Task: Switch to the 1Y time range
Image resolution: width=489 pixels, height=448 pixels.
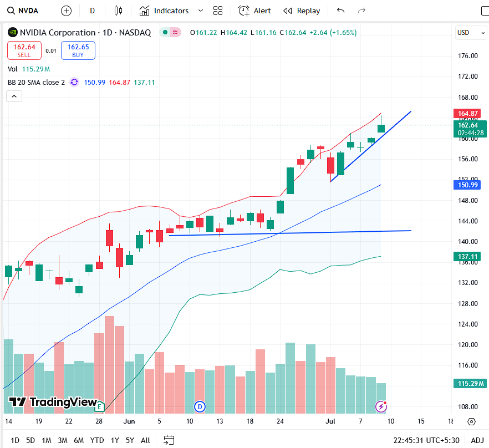Action: 115,440
